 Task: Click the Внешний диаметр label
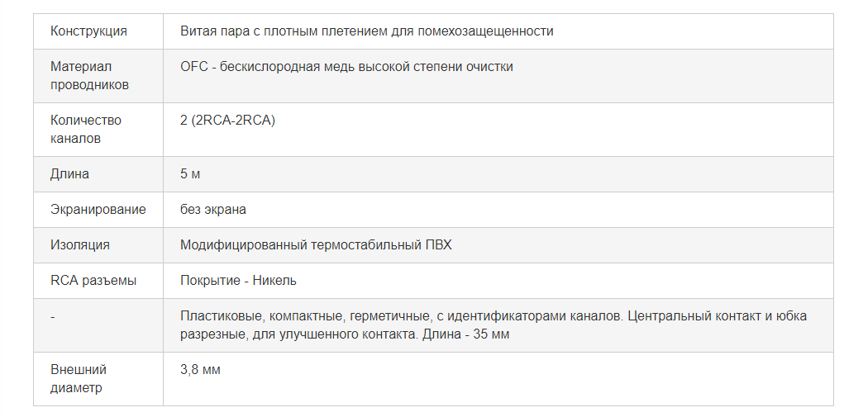(78, 379)
